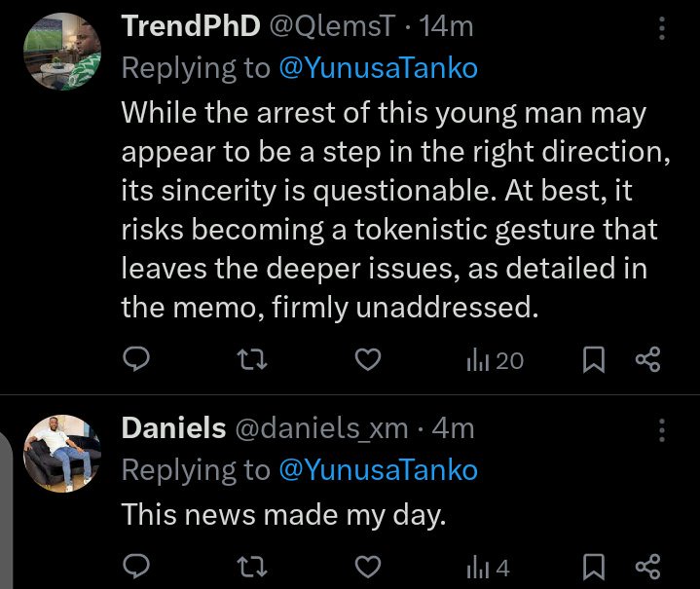Viewport: 700px width, 589px height.
Task: Open @YunusaTanko link in TrendPhD's reply
Action: pyautogui.click(x=381, y=67)
